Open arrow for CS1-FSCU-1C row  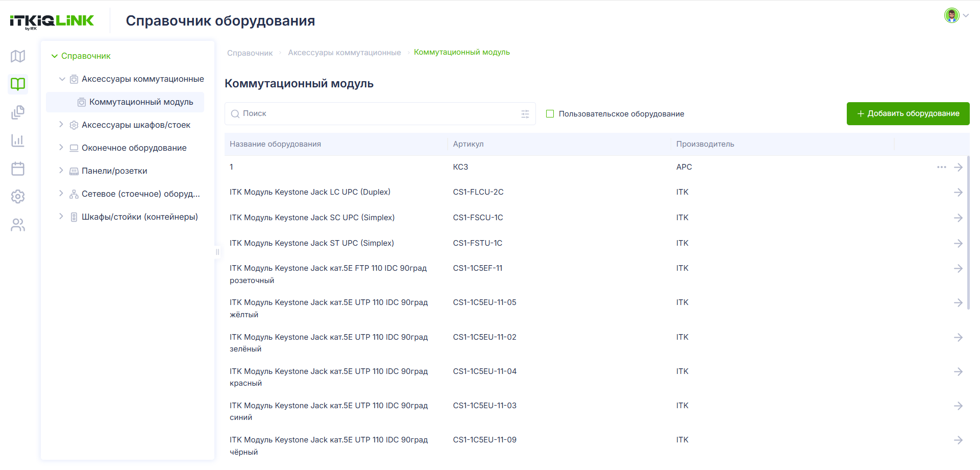pos(959,218)
